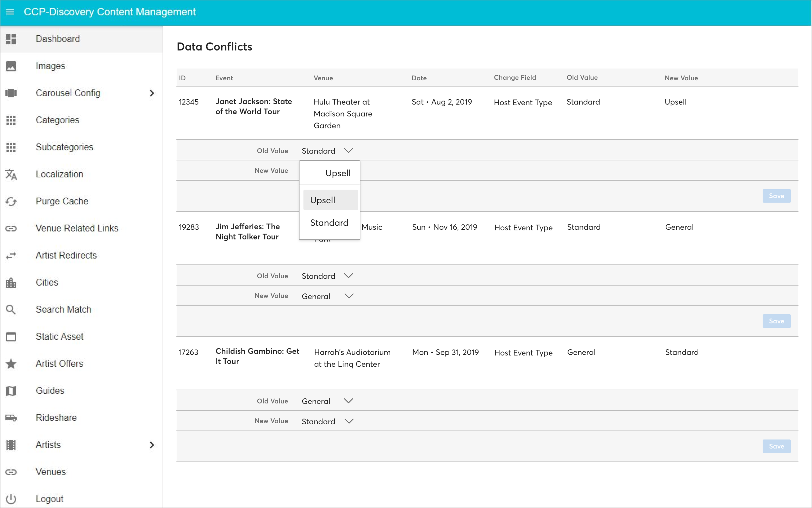
Task: Click date Sun • Nov 16, 2019
Action: (x=444, y=227)
